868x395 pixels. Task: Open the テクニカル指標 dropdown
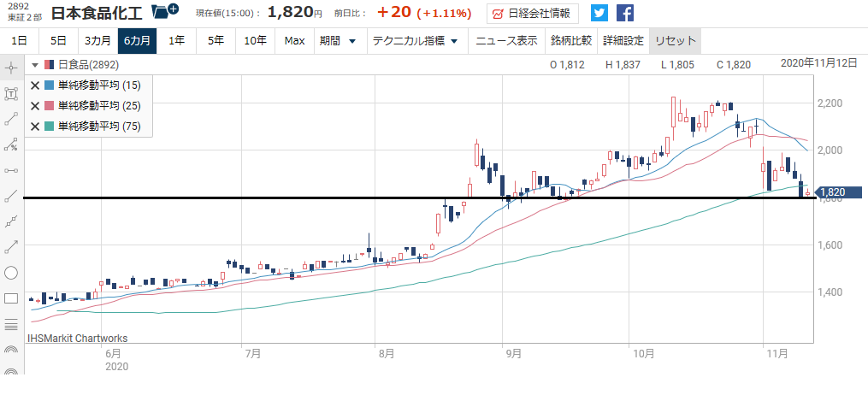pyautogui.click(x=416, y=41)
